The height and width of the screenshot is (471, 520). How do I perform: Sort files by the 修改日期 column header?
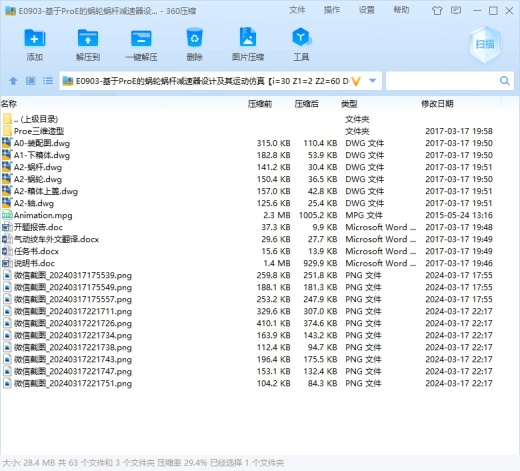(437, 104)
